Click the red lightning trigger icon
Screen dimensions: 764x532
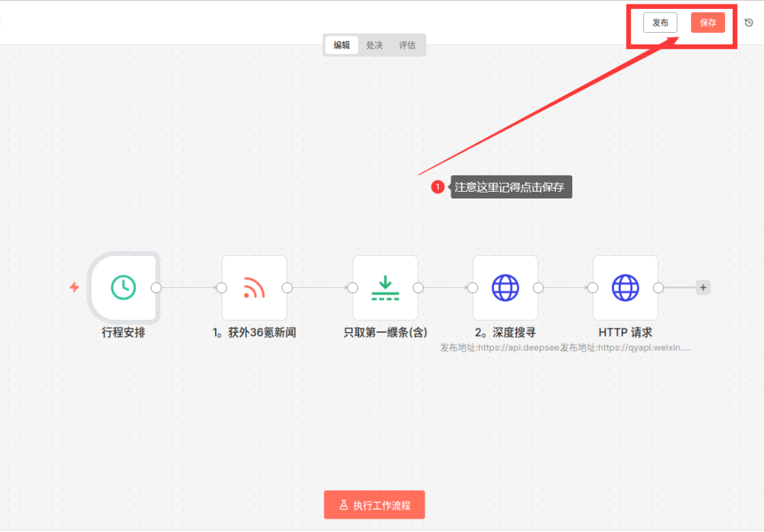(x=75, y=287)
